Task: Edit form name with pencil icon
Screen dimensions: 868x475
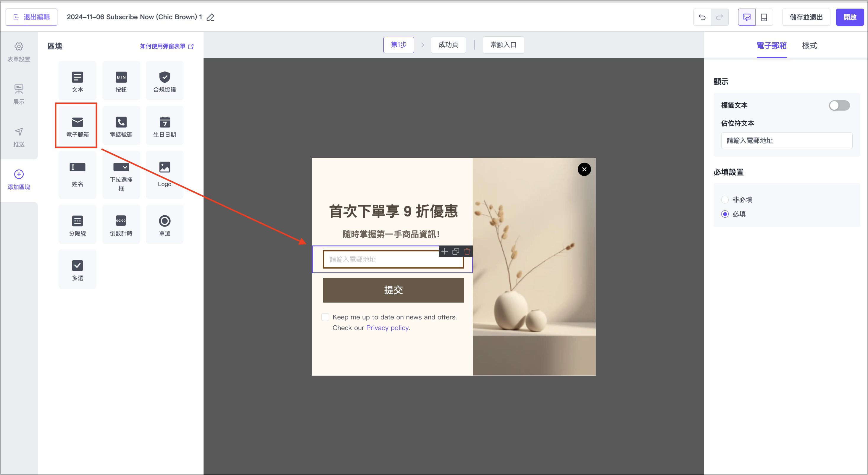Action: tap(211, 17)
